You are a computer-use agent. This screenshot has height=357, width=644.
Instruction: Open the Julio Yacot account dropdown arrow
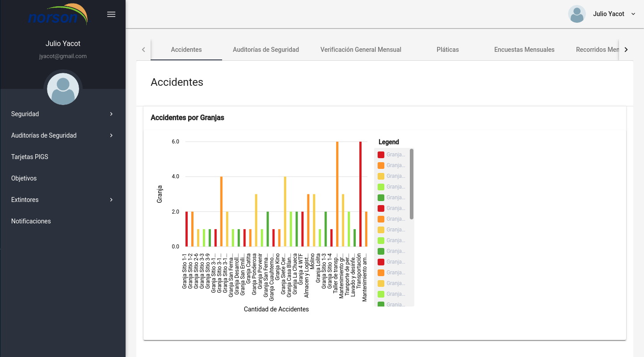coord(633,14)
